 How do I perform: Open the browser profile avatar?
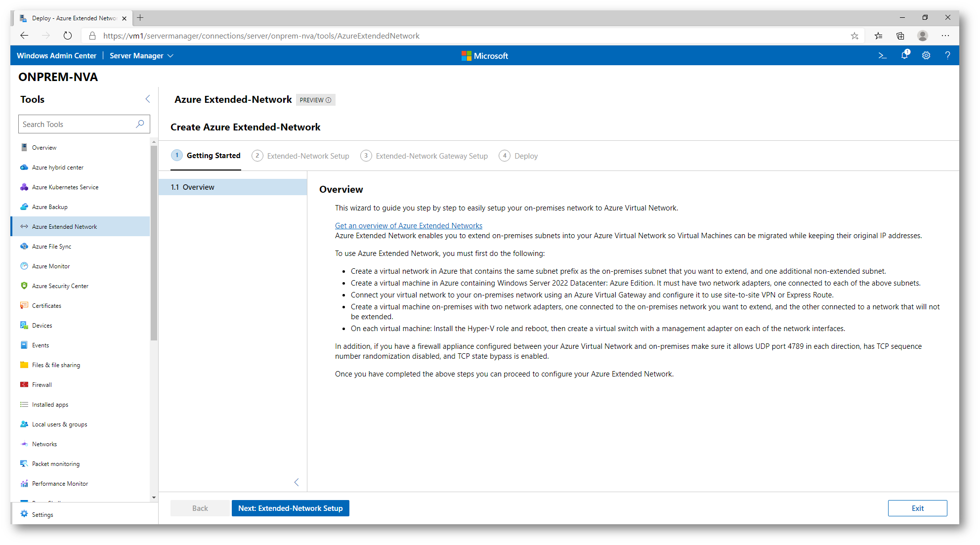click(922, 36)
